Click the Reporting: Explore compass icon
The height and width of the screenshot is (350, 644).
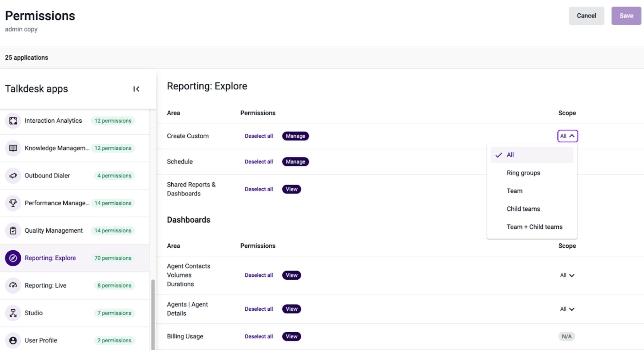tap(13, 258)
